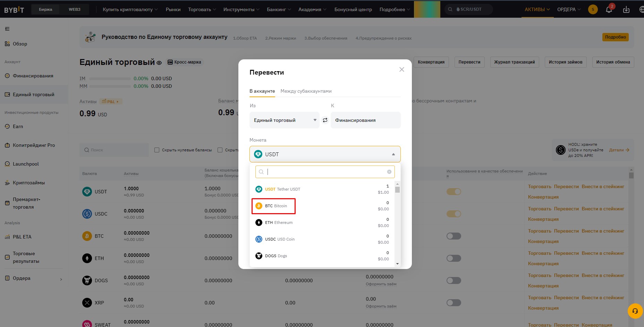Toggle collateral switch for DOGS row
This screenshot has width=644, height=327.
coord(454,280)
